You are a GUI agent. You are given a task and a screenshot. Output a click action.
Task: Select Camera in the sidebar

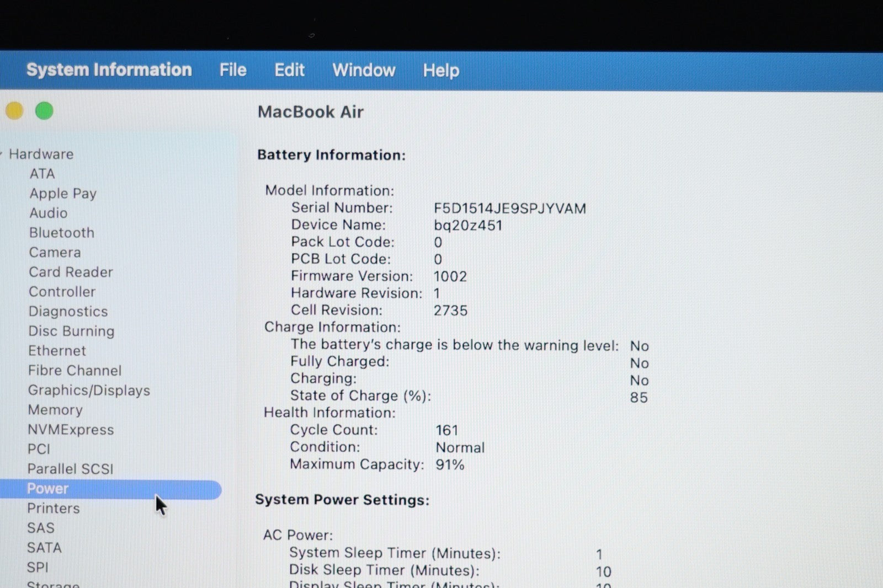click(55, 253)
